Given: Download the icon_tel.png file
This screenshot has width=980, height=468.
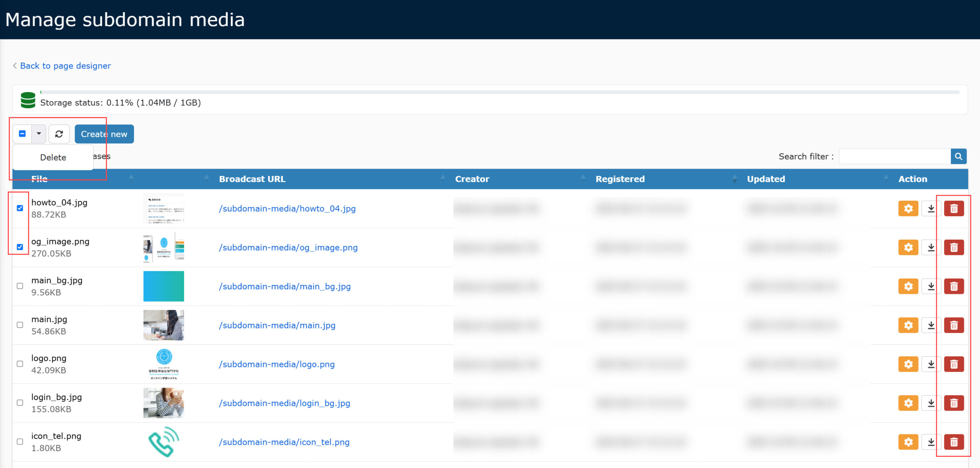Looking at the screenshot, I should [931, 442].
